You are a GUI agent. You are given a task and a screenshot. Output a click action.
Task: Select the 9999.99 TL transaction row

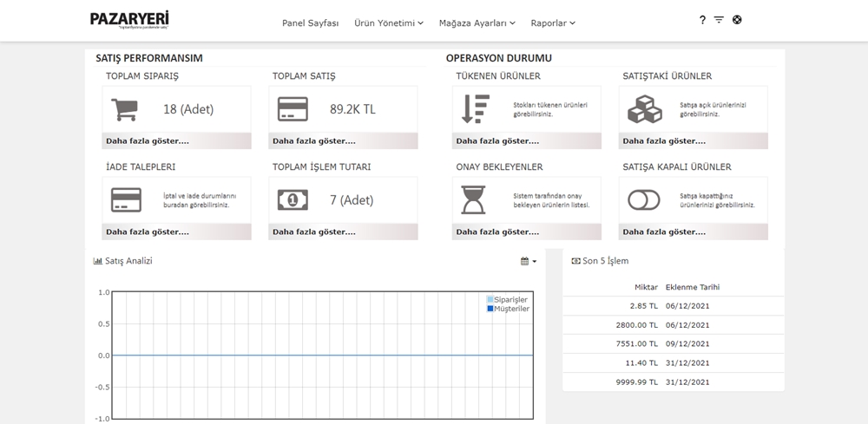(674, 382)
